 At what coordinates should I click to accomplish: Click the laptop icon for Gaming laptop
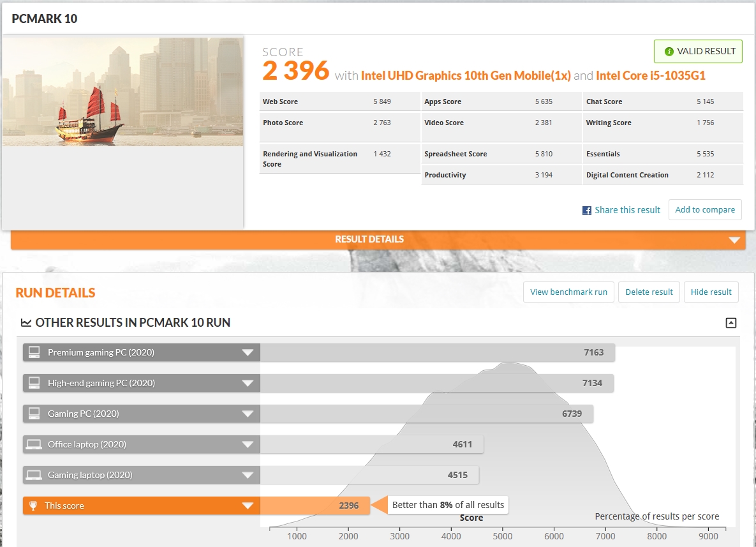click(34, 475)
